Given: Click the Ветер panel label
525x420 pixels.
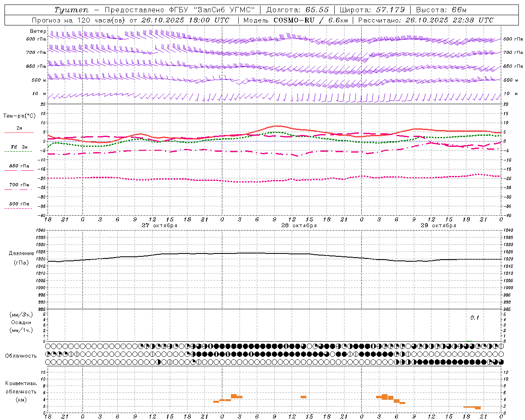Looking at the screenshot, I should [38, 31].
